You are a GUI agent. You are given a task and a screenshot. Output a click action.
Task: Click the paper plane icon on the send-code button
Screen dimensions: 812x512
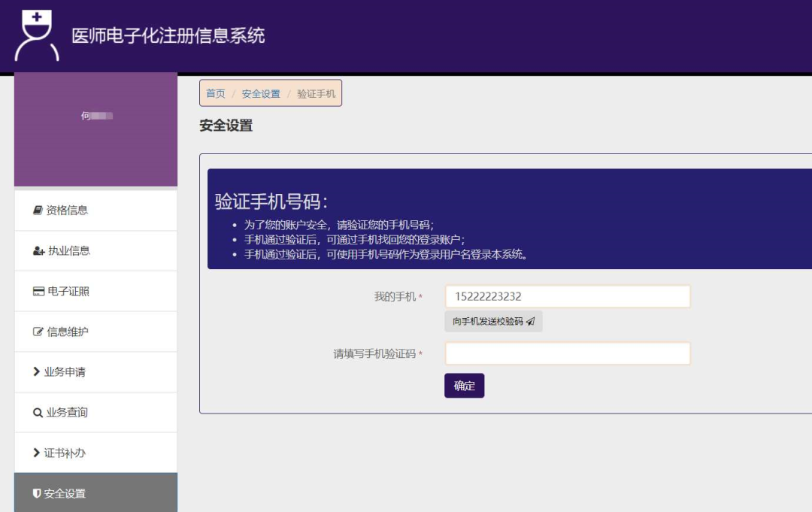[x=532, y=321]
